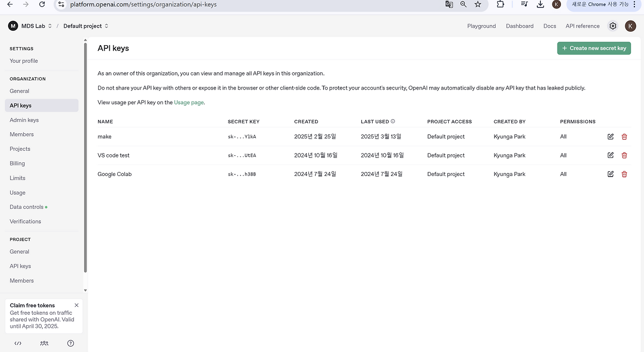
Task: Go to Dashboard
Action: [x=520, y=26]
